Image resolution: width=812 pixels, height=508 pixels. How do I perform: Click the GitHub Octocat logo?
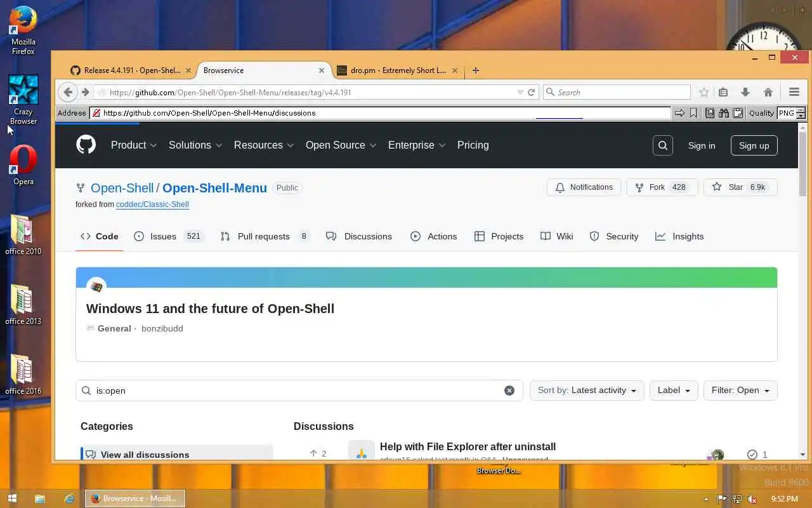86,145
